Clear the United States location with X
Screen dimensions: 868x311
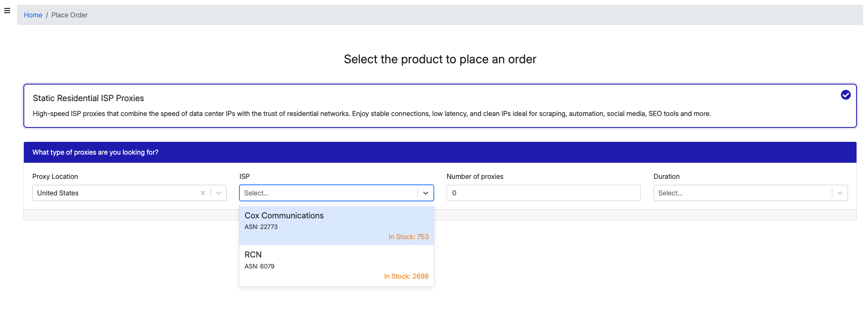click(203, 193)
